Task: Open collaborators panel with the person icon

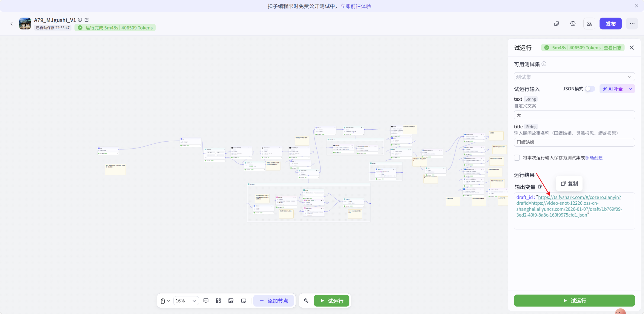Action: [589, 23]
